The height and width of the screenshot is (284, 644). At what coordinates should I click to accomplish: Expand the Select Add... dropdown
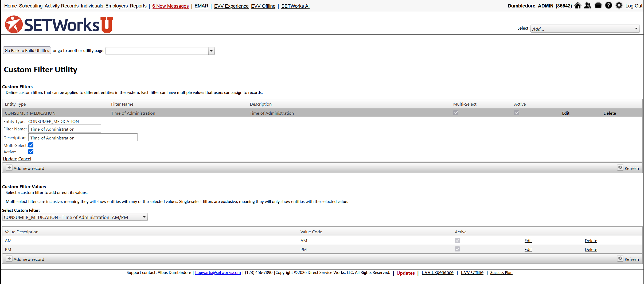pyautogui.click(x=636, y=29)
